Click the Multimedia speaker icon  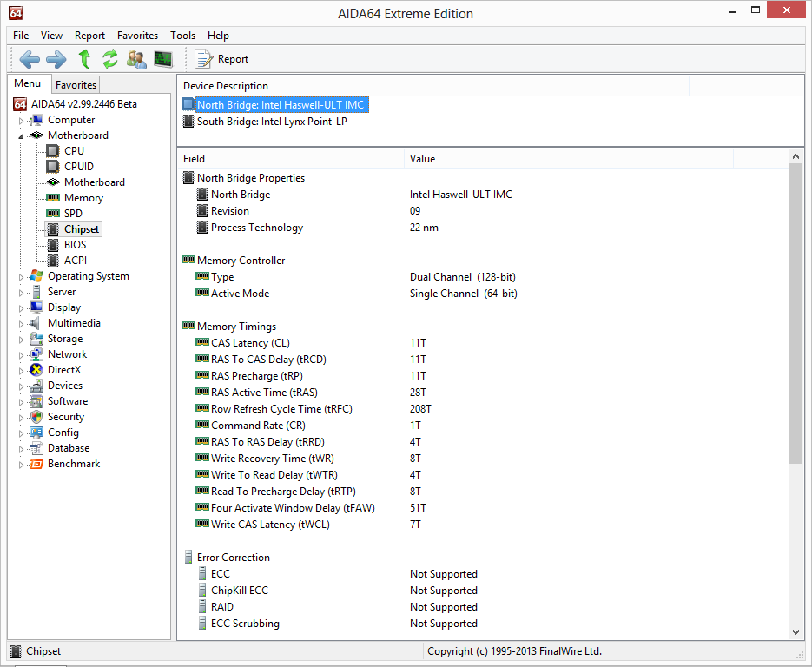click(36, 323)
